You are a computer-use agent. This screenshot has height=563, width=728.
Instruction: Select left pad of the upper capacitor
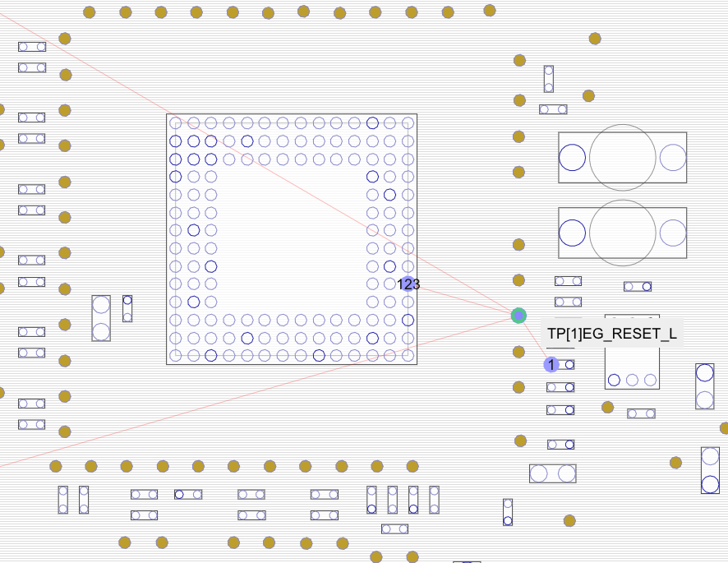(x=573, y=157)
